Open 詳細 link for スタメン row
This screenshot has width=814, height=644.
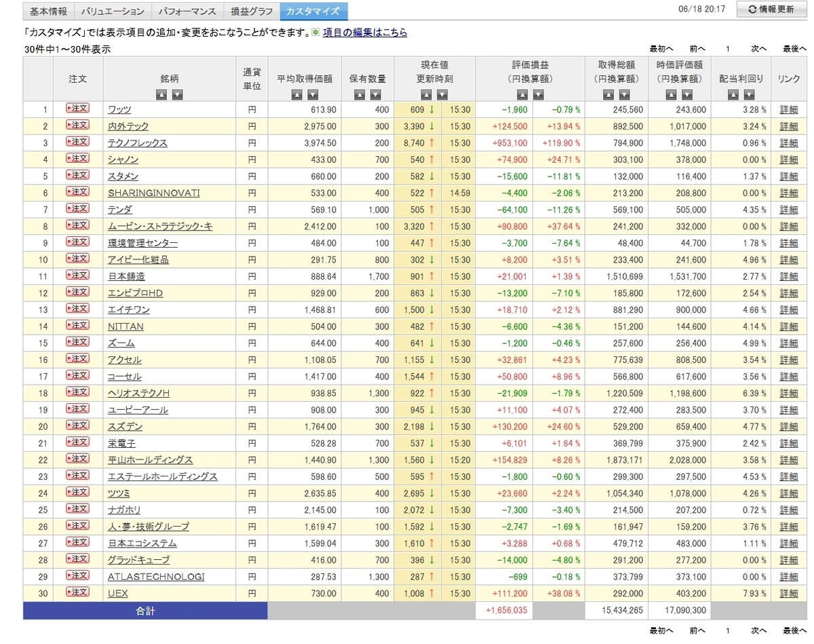pos(789,176)
